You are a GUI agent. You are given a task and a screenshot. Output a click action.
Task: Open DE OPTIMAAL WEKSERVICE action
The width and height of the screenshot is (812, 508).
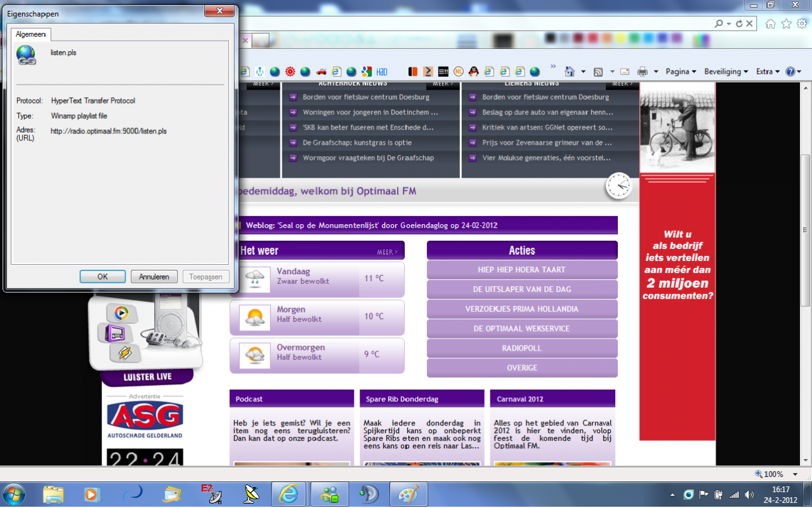(x=522, y=329)
